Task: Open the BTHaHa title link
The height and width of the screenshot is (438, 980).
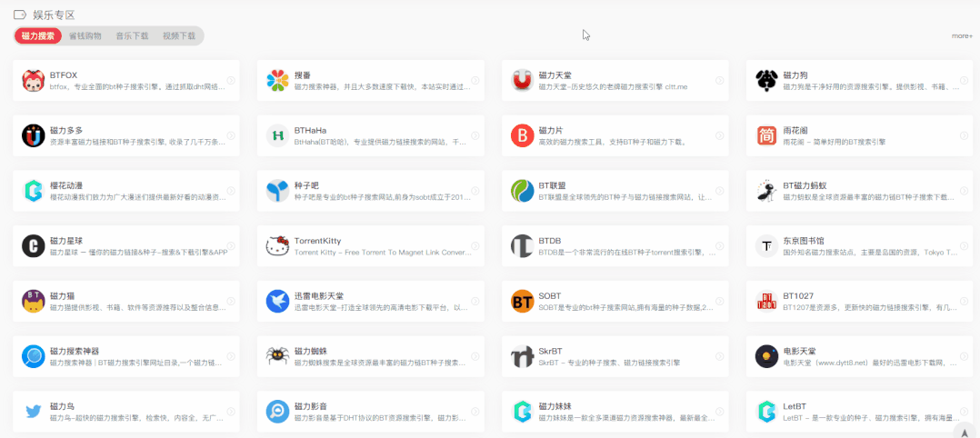Action: click(x=310, y=130)
